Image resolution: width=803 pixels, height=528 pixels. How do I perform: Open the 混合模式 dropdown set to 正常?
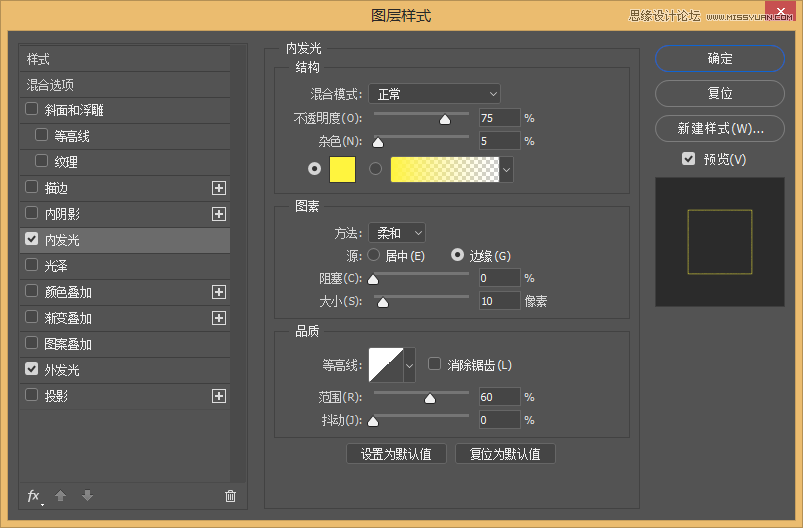click(434, 94)
